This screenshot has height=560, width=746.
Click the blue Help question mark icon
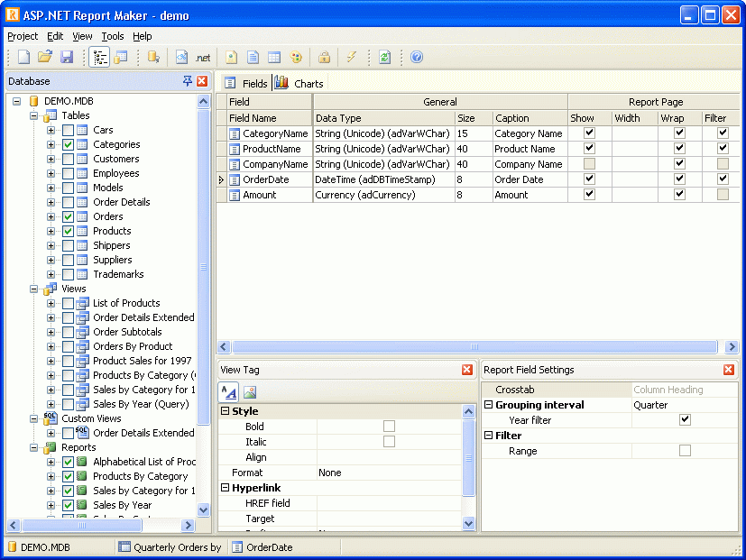(x=417, y=57)
